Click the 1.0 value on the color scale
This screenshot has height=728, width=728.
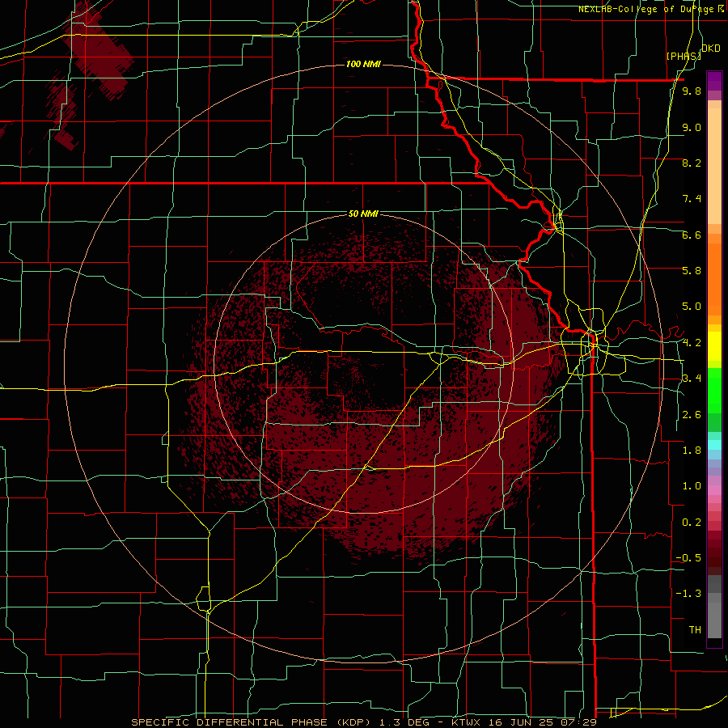[692, 486]
